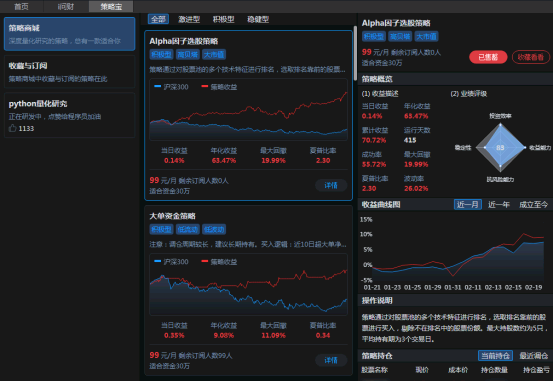Click the Alpha list card performance chart
Viewport: 554px width, 381px height.
pos(248,110)
